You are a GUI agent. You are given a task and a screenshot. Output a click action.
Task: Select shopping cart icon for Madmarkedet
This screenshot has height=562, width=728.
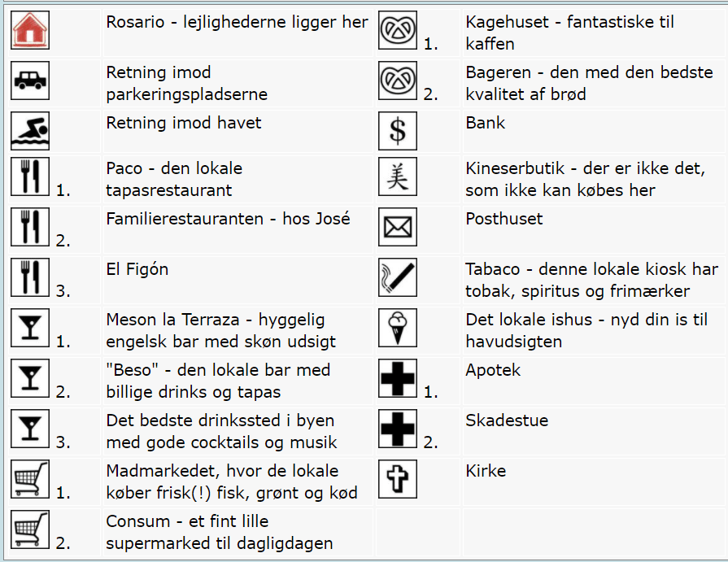(30, 479)
